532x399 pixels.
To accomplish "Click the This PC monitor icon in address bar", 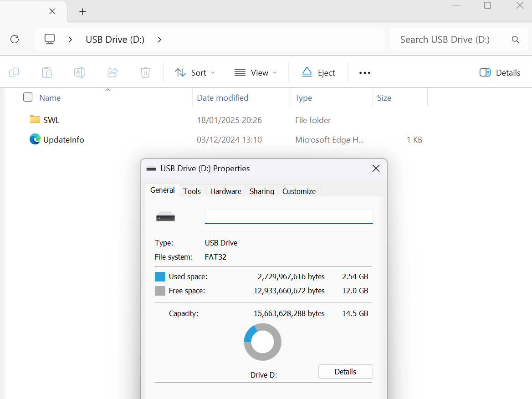I will click(50, 39).
